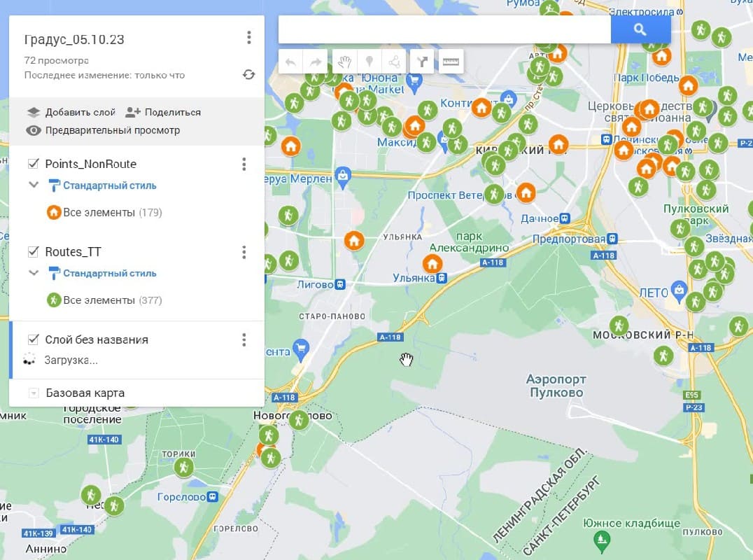Screen dimensions: 753x560
Task: Select the add marker tool
Action: (370, 62)
